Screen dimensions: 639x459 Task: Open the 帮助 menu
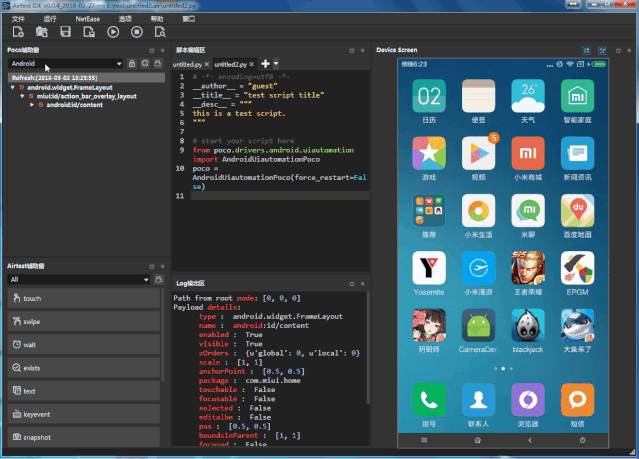click(x=157, y=19)
